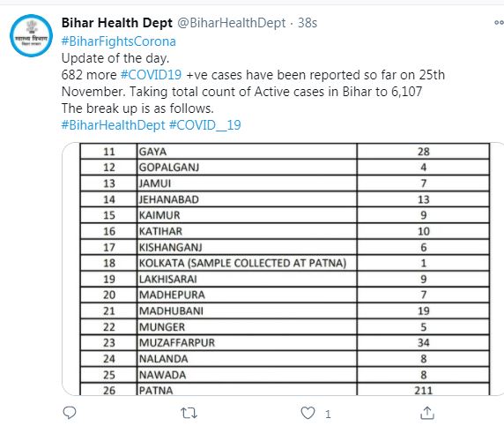
Task: Open the #COVID19 hashtag link
Action: tap(151, 75)
